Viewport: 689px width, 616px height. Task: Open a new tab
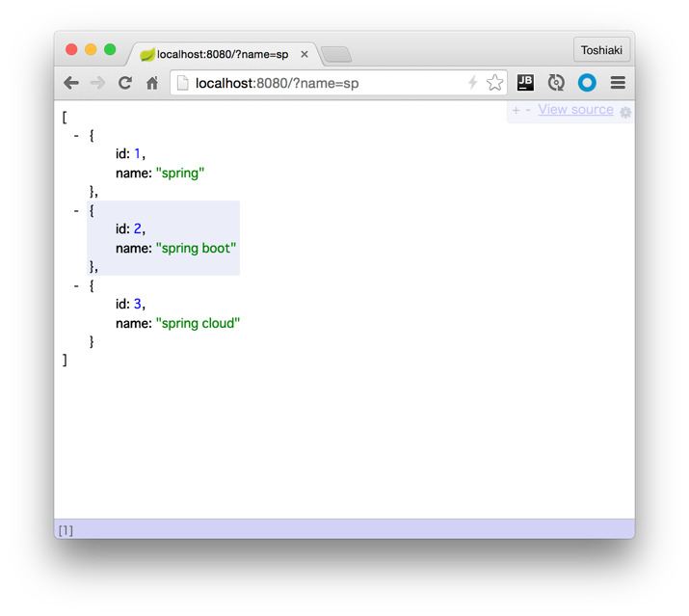(336, 55)
